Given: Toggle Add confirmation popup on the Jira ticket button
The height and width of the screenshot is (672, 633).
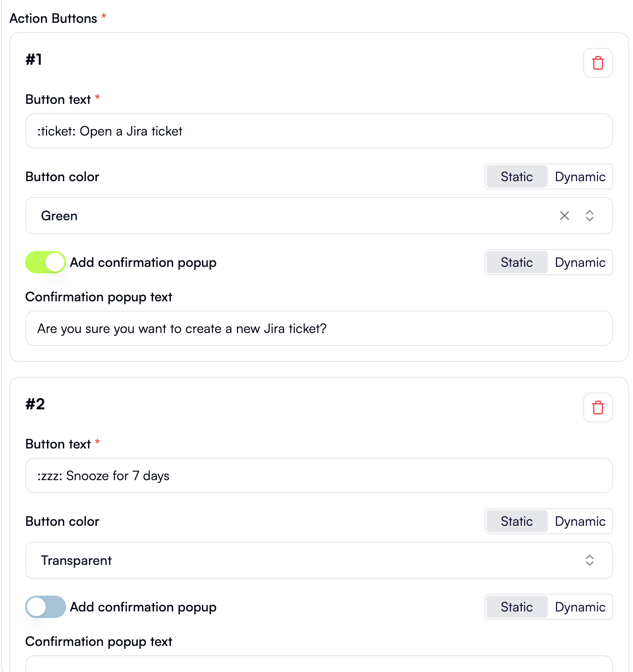Looking at the screenshot, I should pyautogui.click(x=45, y=262).
